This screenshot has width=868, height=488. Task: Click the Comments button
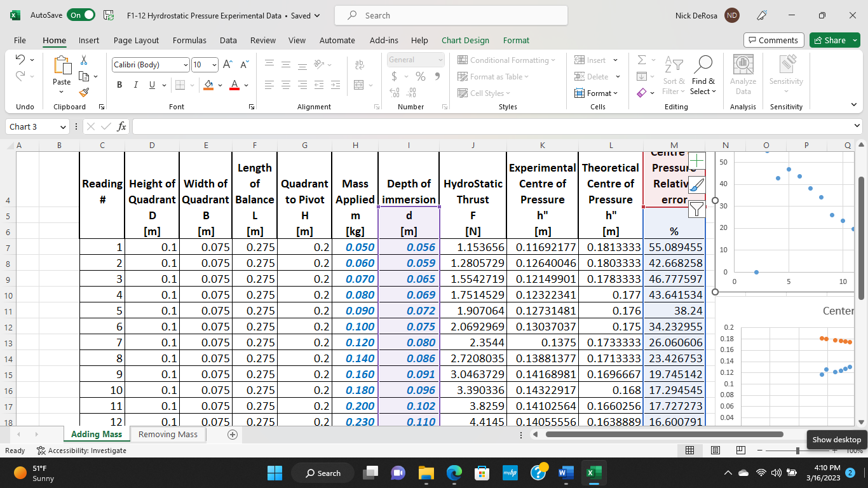click(x=773, y=40)
